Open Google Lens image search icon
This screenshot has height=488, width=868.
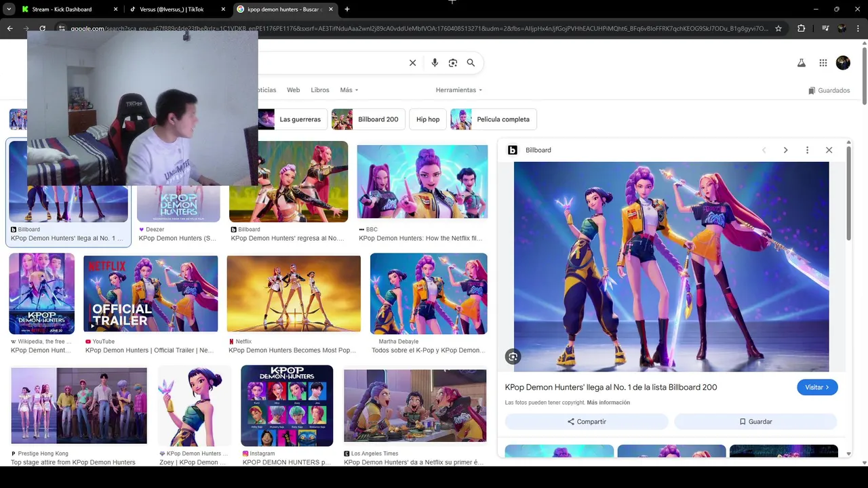pos(453,63)
